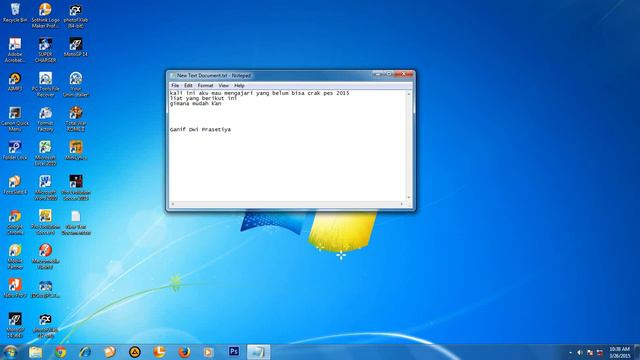Open the media player taskbar icon
Screen dimensions: 640x360
209,352
